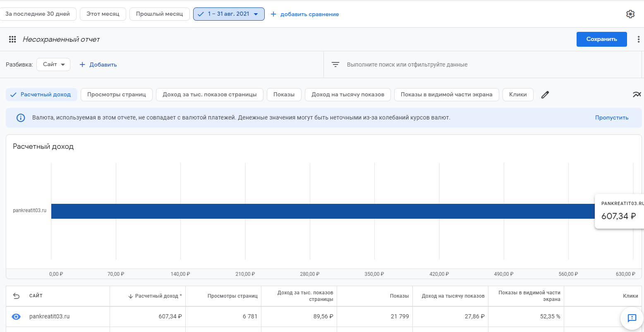The height and width of the screenshot is (332, 644).
Task: Click the back arrow icon in the table header
Action: coord(16,296)
